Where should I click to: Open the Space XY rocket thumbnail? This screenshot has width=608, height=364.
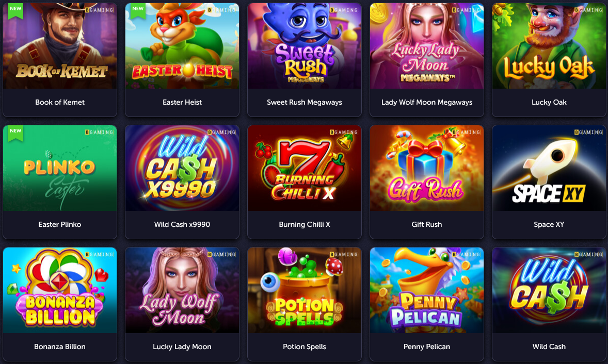549,168
